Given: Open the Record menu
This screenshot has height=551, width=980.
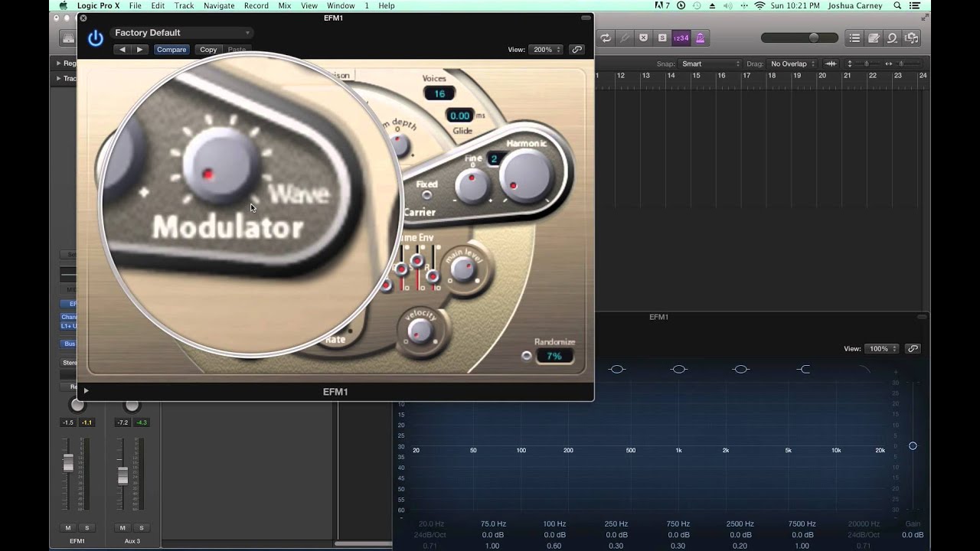Looking at the screenshot, I should coord(256,5).
